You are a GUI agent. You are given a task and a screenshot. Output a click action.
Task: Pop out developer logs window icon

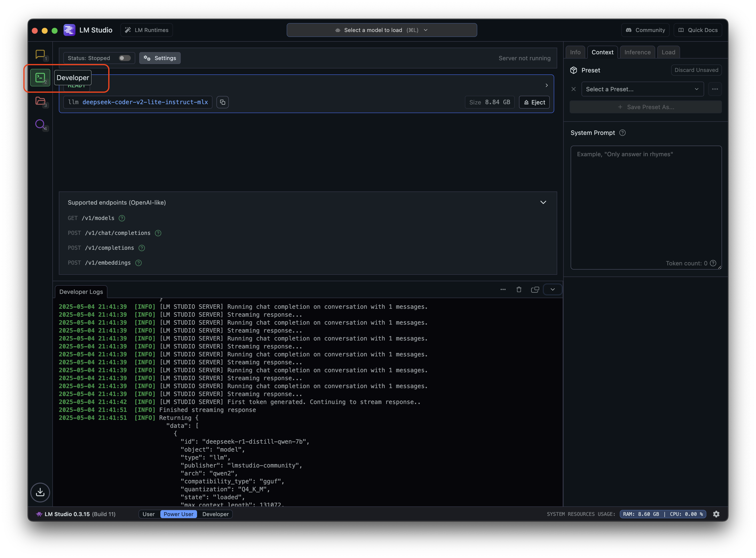point(535,289)
